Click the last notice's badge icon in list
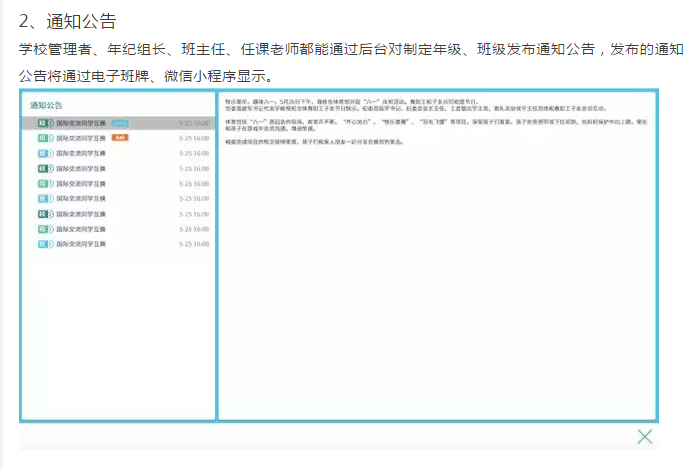This screenshot has width=700, height=469. (x=42, y=243)
